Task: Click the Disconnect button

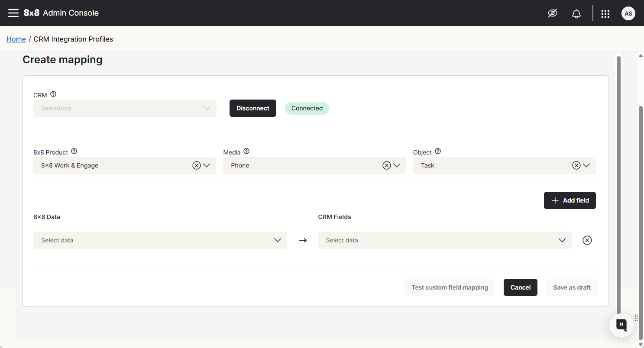Action: 253,108
